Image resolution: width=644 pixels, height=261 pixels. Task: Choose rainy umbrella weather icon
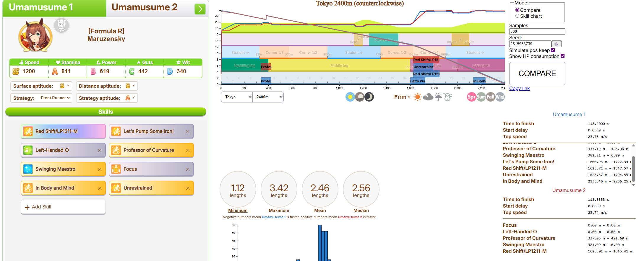438,97
